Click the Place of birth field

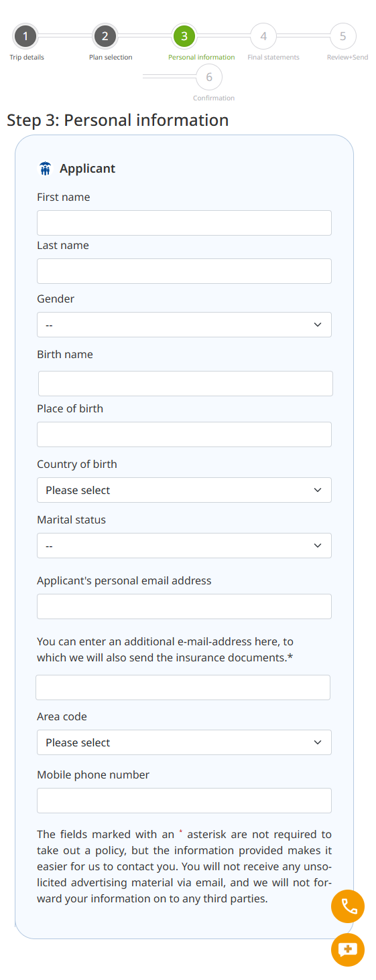pyautogui.click(x=184, y=434)
